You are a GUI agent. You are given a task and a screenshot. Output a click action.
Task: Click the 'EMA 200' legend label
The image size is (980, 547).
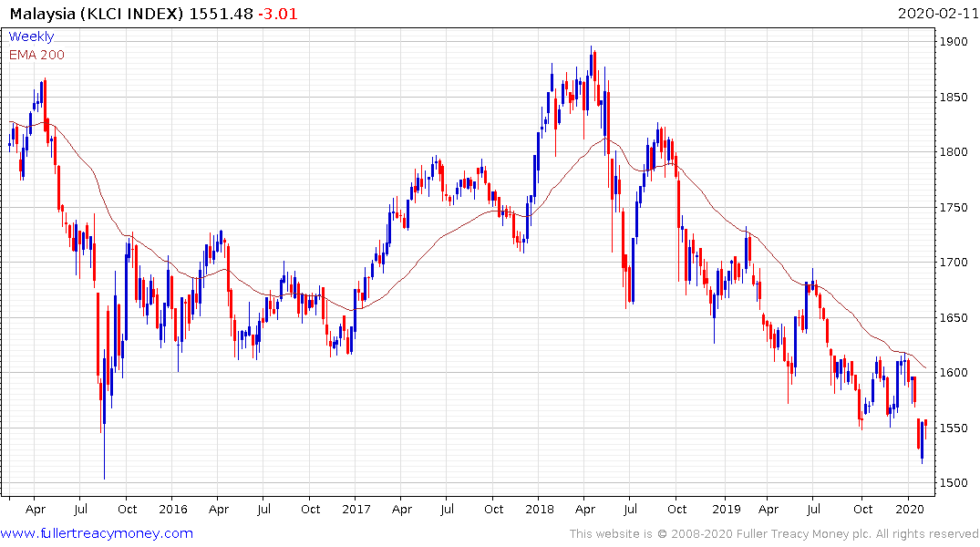tap(36, 55)
